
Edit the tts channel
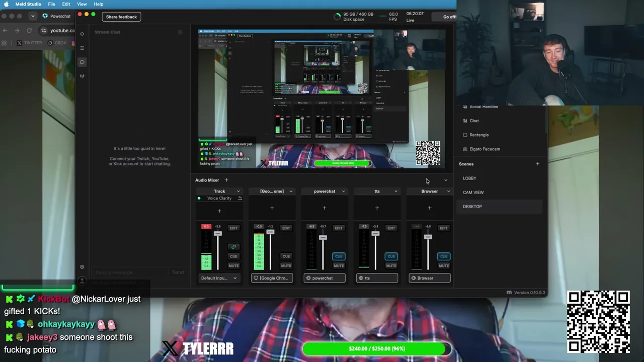391,228
